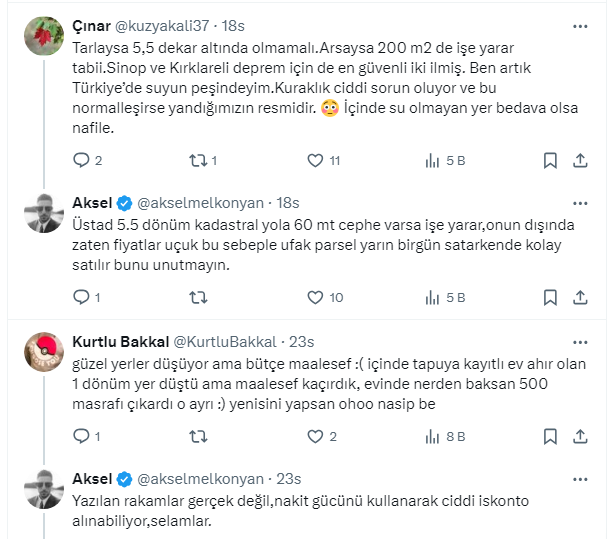This screenshot has width=607, height=539.
Task: Bookmark Kurtlu Bakkal's tweet
Action: [x=550, y=436]
